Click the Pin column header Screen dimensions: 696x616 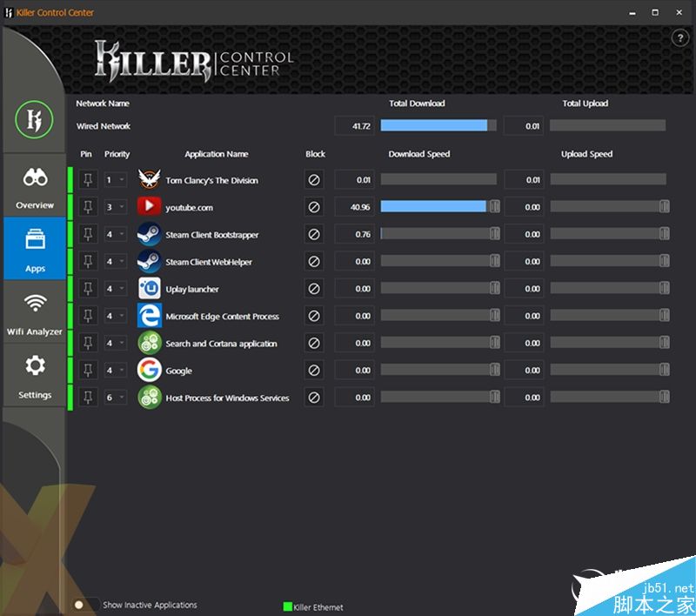[86, 154]
